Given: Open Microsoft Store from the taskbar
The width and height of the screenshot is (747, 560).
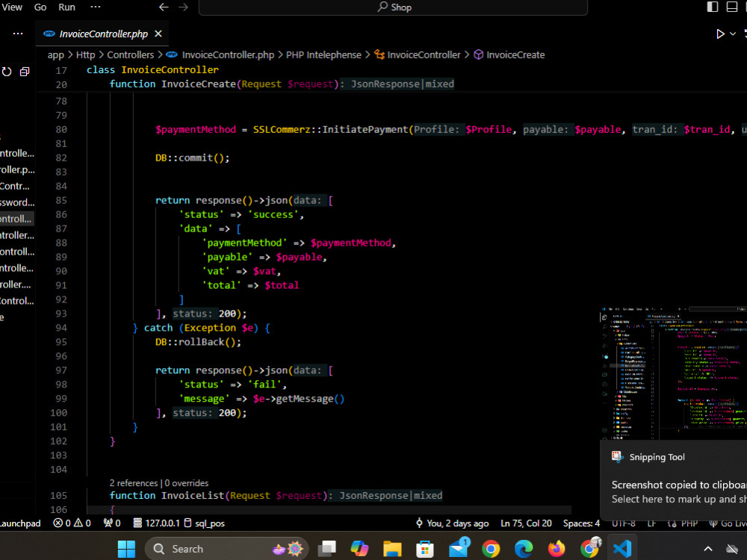Looking at the screenshot, I should [424, 549].
